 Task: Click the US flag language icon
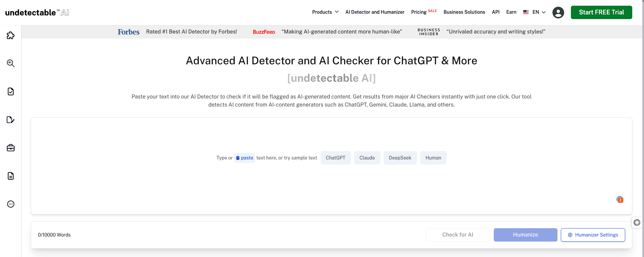point(526,12)
